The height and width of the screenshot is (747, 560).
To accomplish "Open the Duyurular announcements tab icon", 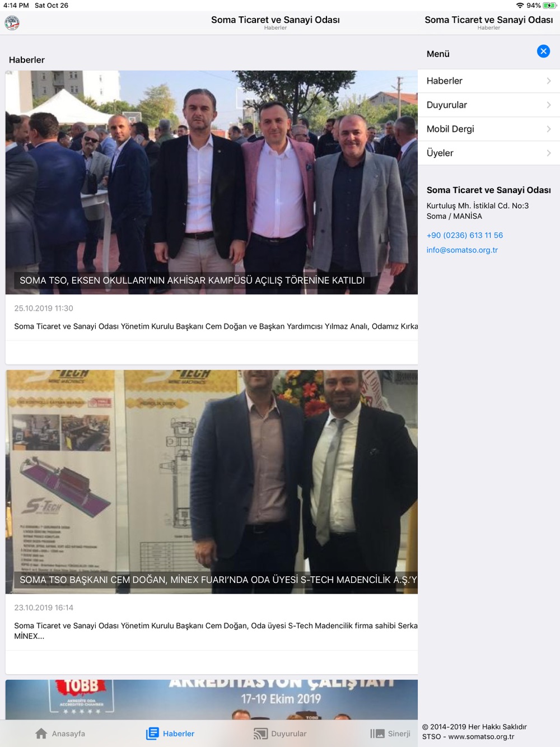I will (260, 734).
